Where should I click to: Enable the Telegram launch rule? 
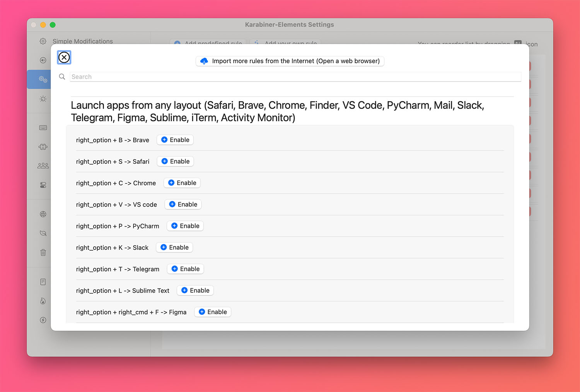click(186, 269)
